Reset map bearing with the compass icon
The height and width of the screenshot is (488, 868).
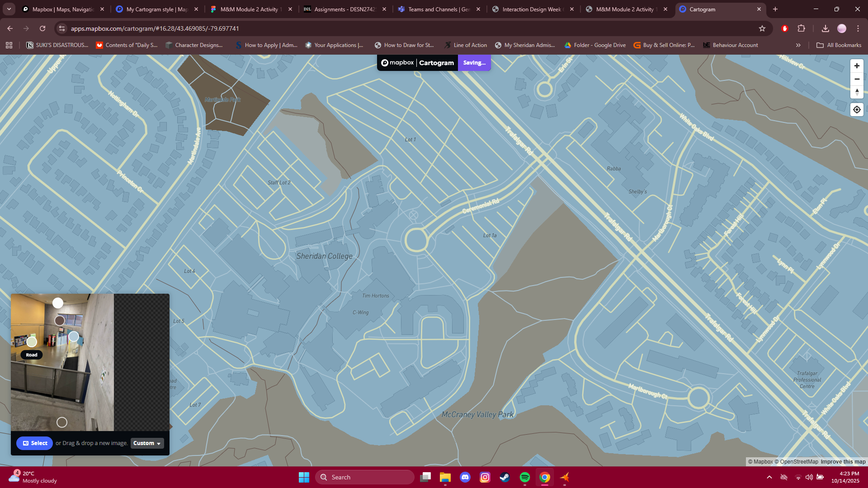[857, 93]
